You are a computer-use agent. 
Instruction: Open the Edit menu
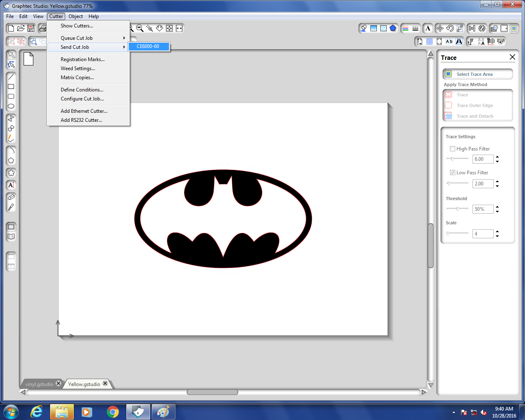click(x=23, y=16)
